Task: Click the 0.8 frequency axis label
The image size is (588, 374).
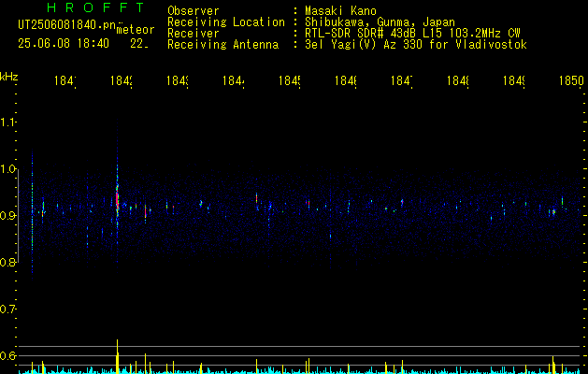Action: (x=8, y=262)
